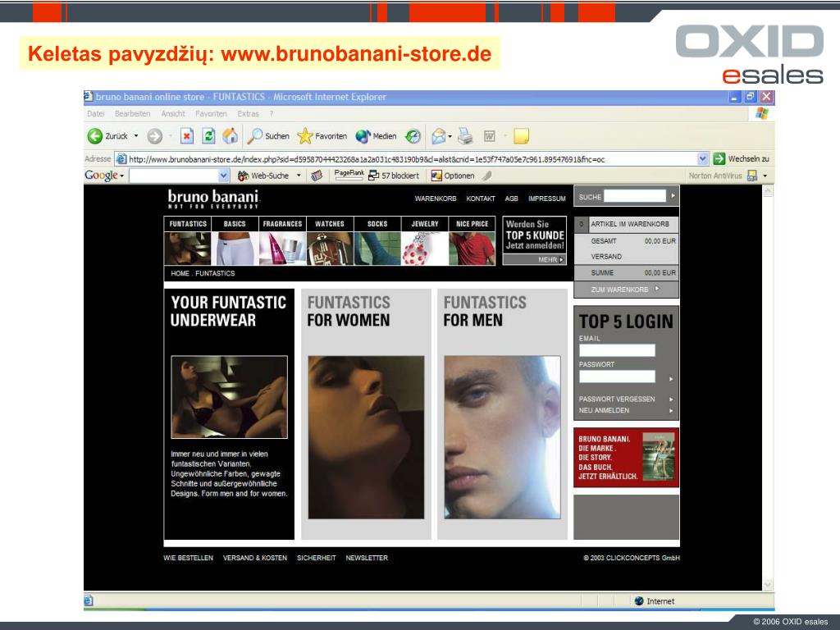The image size is (840, 630).
Task: Click the forward navigation arrow icon
Action: [x=155, y=137]
